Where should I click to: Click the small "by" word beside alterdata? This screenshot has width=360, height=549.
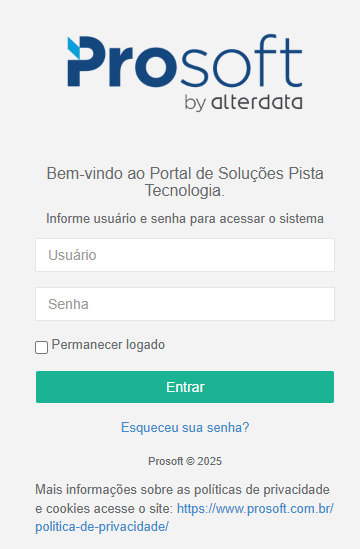195,103
